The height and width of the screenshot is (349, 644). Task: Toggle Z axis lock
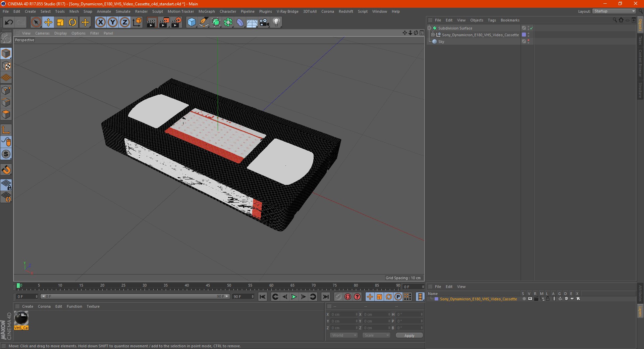[125, 22]
